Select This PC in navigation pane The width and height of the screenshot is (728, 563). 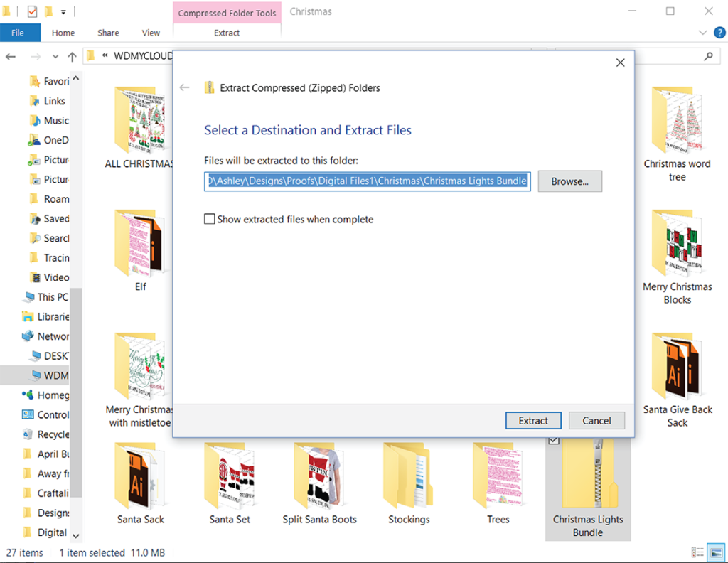(x=46, y=297)
